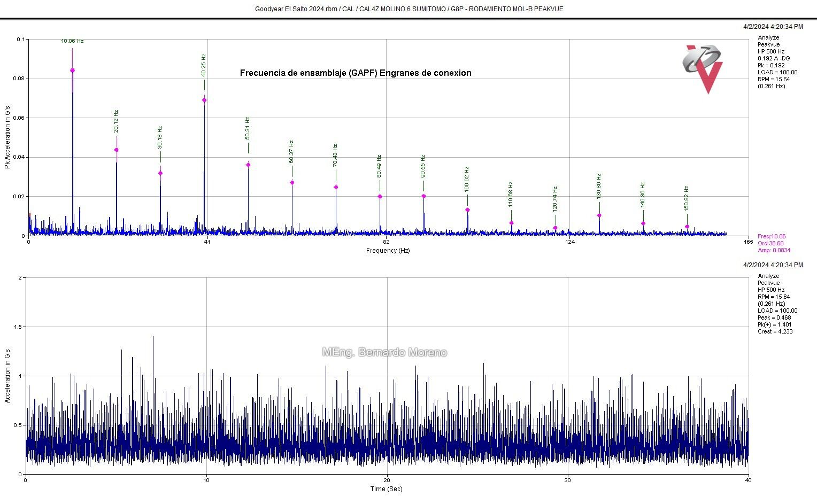Select the peak marker at 130.80 Hz

pyautogui.click(x=599, y=215)
